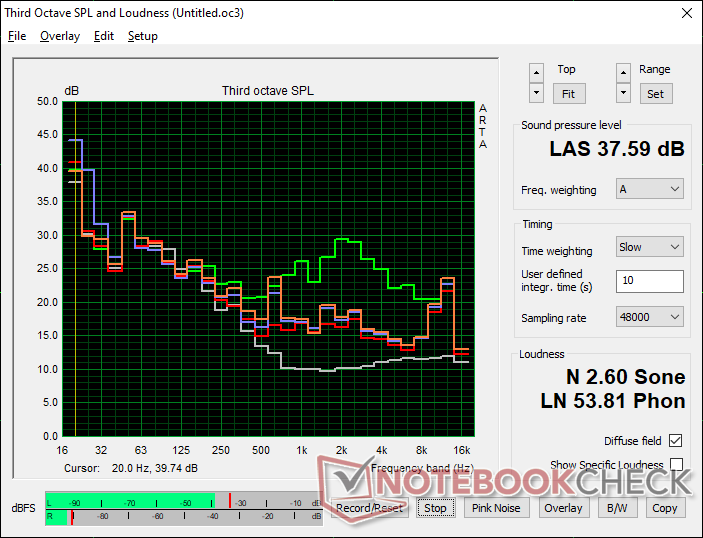Viewport: 703px width, 538px height.
Task: Increase graph Top with up arrow
Action: tap(536, 73)
